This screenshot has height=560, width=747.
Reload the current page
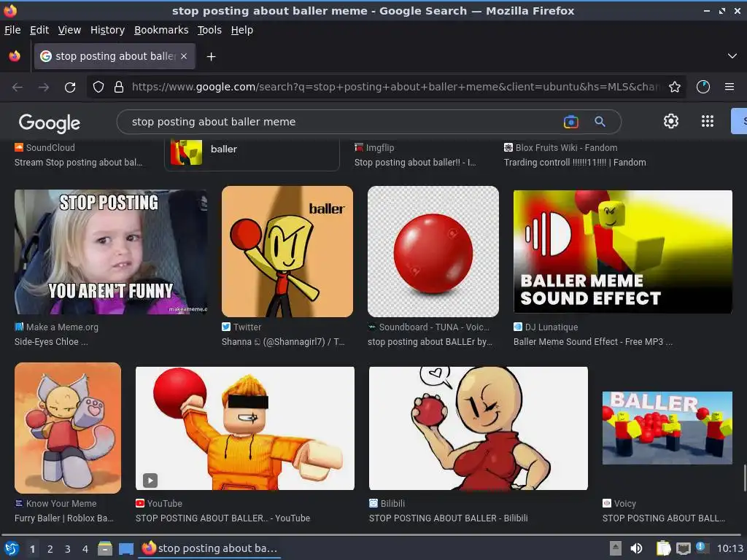point(70,87)
